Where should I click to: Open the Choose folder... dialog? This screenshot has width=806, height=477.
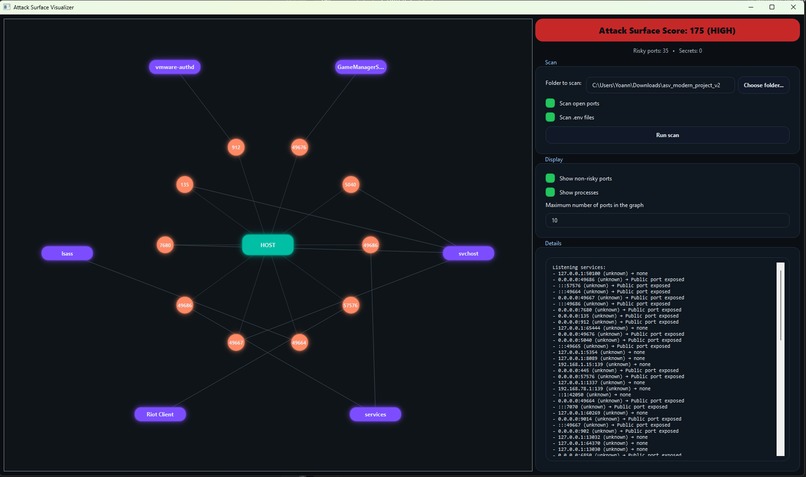tap(763, 85)
